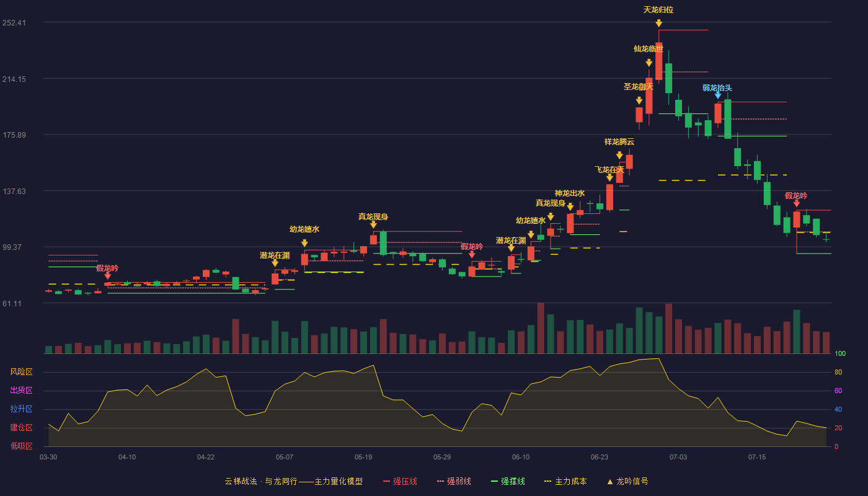Select the 潜龙在渊 signal arrow near 05-07
Screen dimensions: 868x496
pyautogui.click(x=275, y=263)
